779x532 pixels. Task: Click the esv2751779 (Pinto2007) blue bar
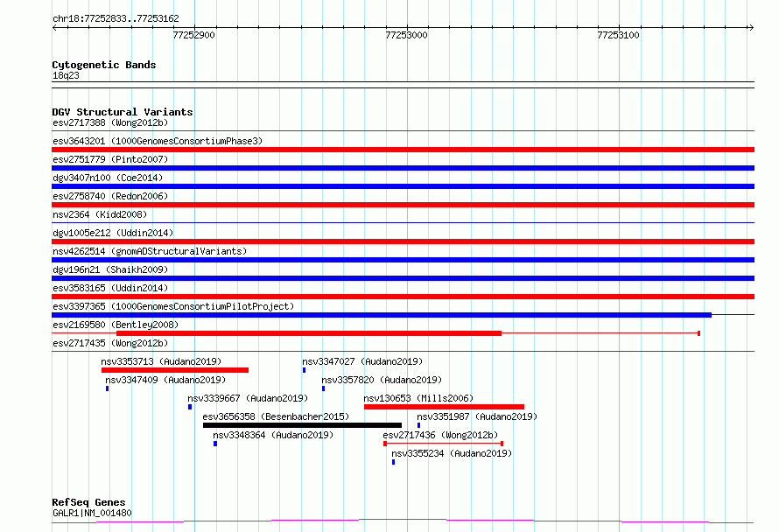403,168
